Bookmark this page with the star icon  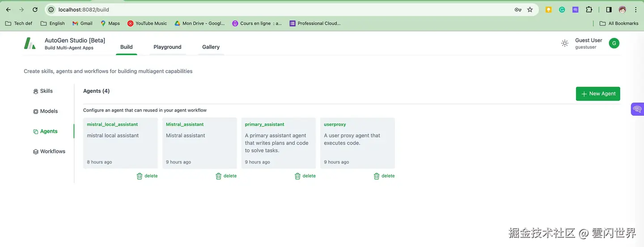530,9
